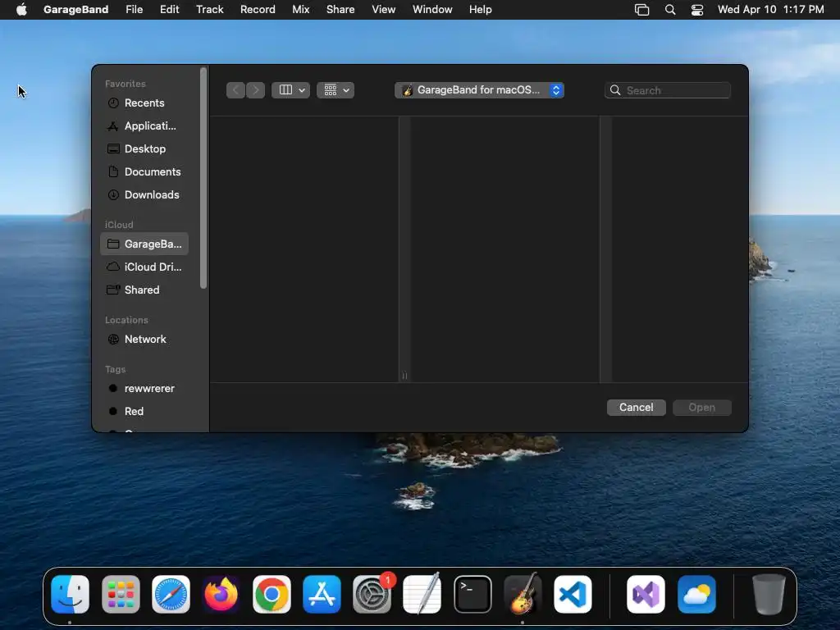This screenshot has height=630, width=840.
Task: Open iCloud Drive in the sidebar
Action: (x=144, y=267)
